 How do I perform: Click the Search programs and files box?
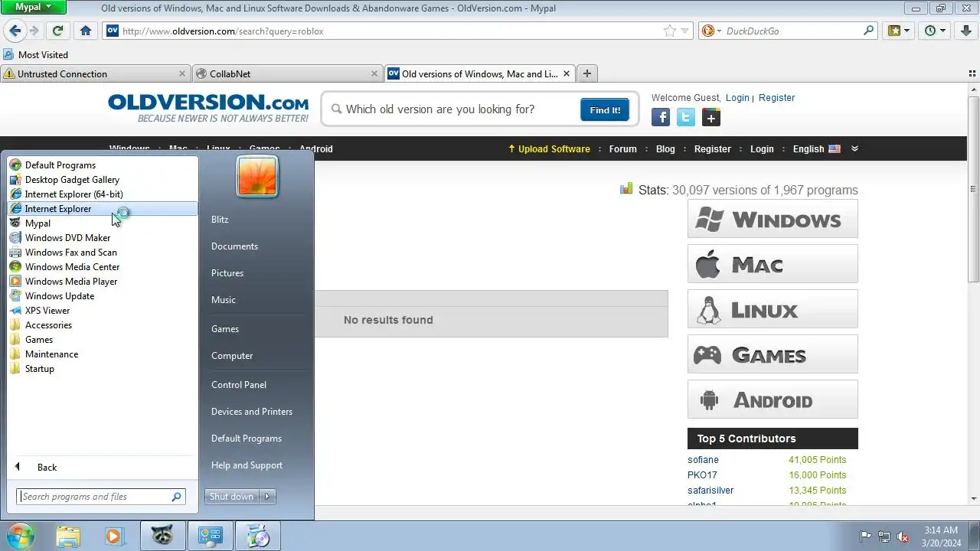click(101, 497)
